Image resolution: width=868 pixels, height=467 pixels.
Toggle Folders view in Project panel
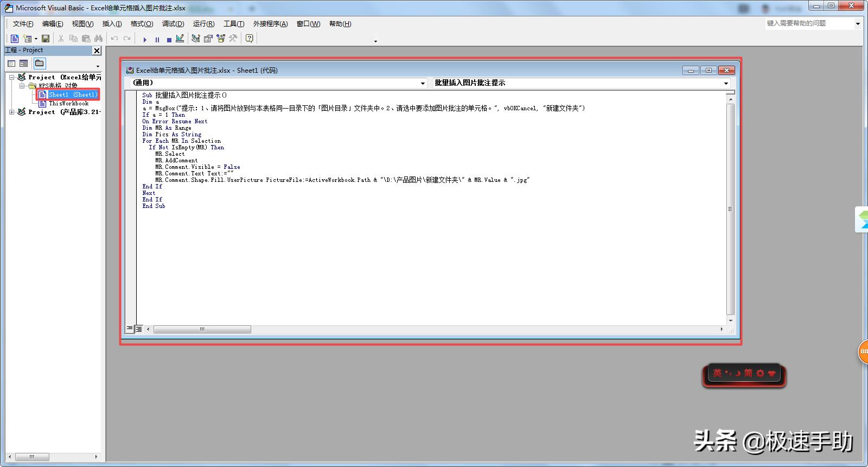click(x=40, y=64)
